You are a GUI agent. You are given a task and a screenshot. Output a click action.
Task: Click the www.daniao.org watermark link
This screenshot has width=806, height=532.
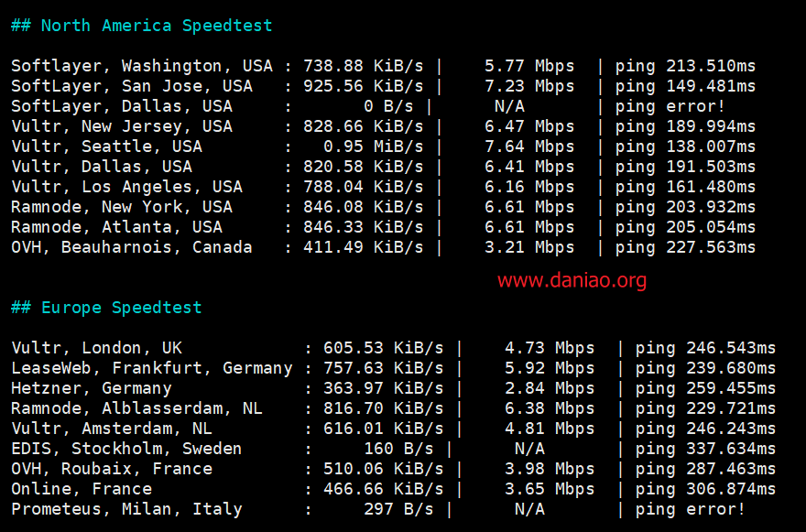coord(572,280)
